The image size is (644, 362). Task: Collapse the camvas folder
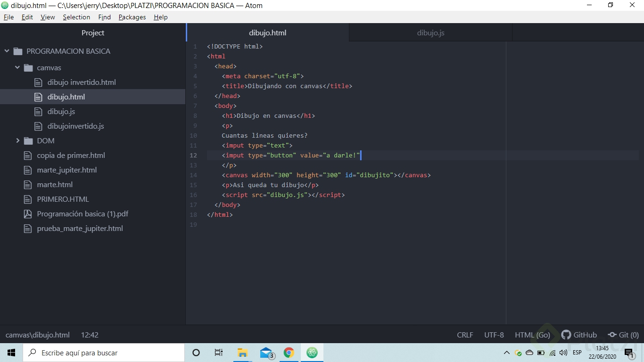point(17,67)
